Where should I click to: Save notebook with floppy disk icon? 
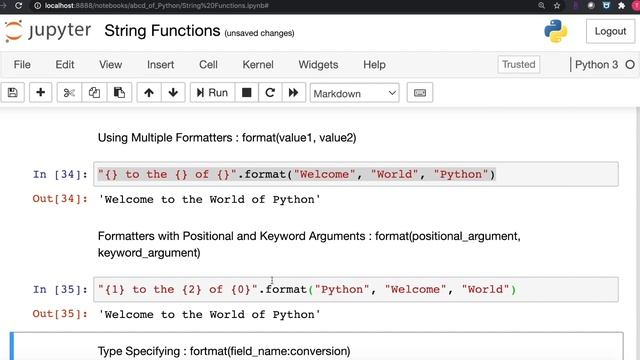point(13,93)
